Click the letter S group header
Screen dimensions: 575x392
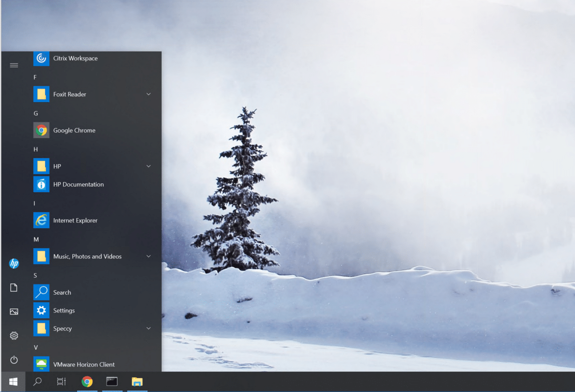click(35, 276)
